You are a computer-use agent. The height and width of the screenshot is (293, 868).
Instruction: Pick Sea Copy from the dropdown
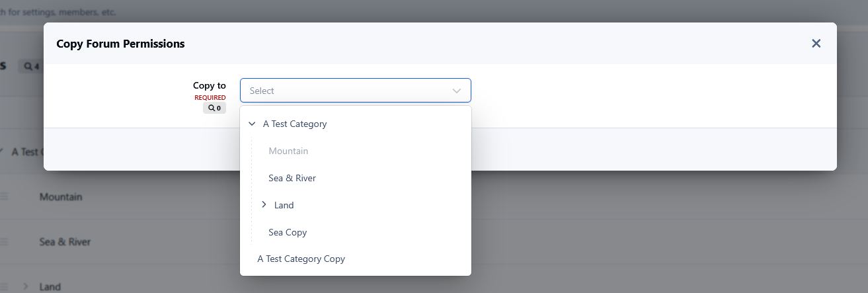coord(288,232)
